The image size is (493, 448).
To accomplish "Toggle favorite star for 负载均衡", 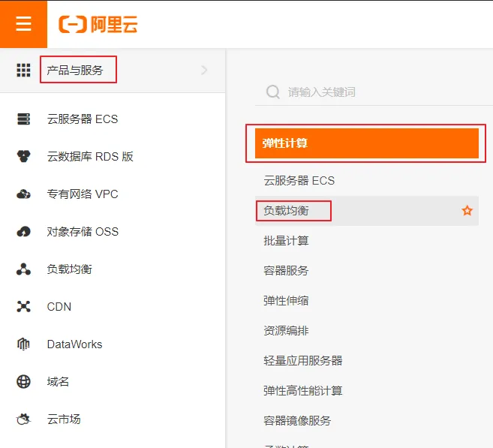I will 467,210.
